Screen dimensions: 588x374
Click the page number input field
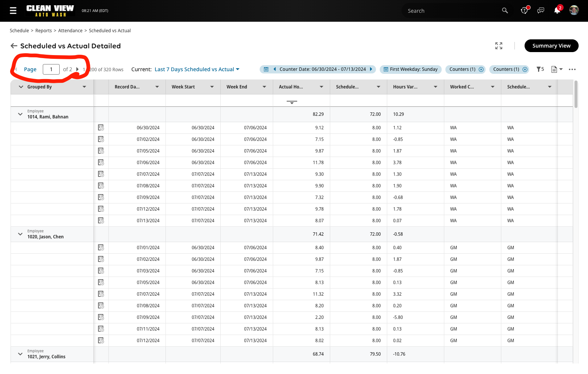[51, 69]
